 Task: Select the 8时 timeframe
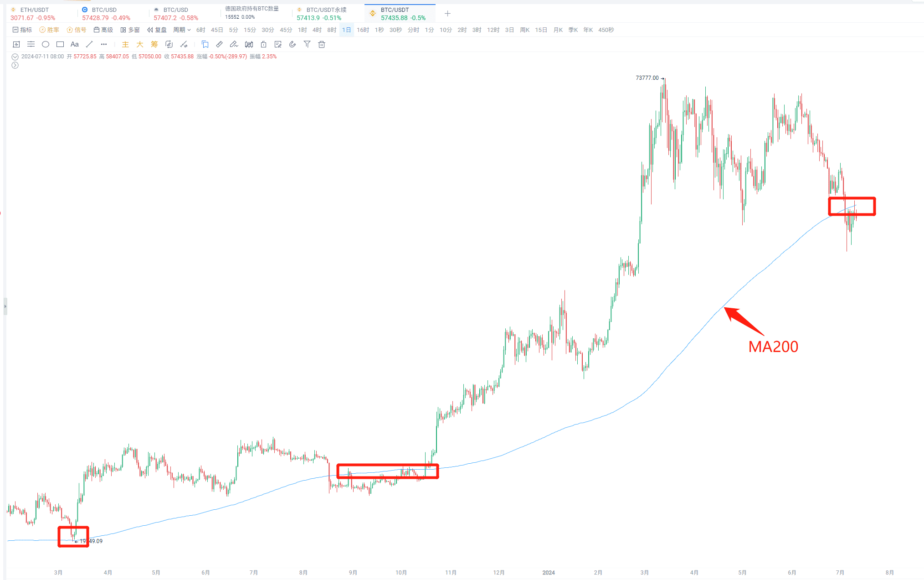[332, 30]
